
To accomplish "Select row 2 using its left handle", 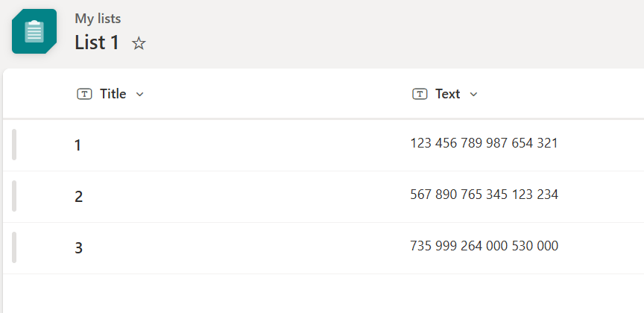I will [x=14, y=196].
